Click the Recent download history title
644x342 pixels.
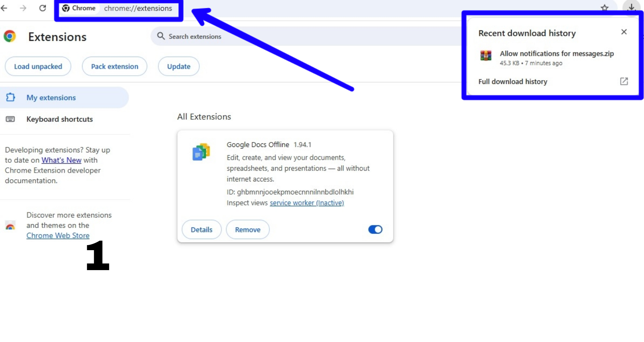527,33
